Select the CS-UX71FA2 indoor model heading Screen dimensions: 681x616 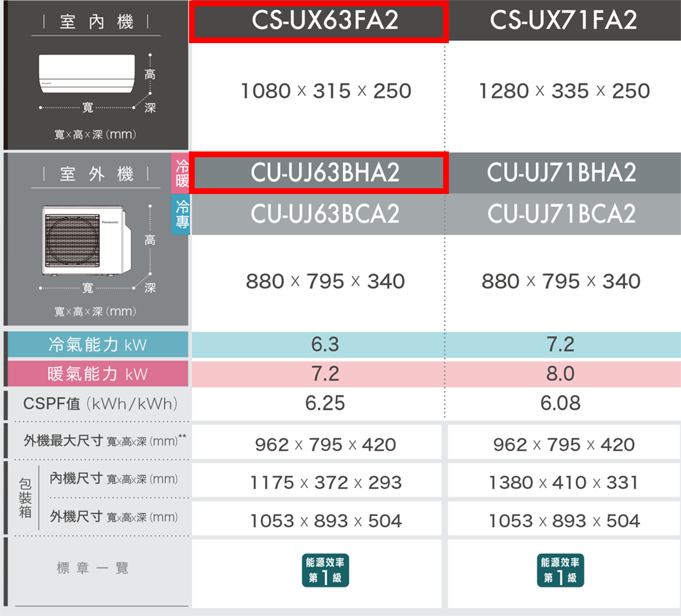[x=564, y=20]
